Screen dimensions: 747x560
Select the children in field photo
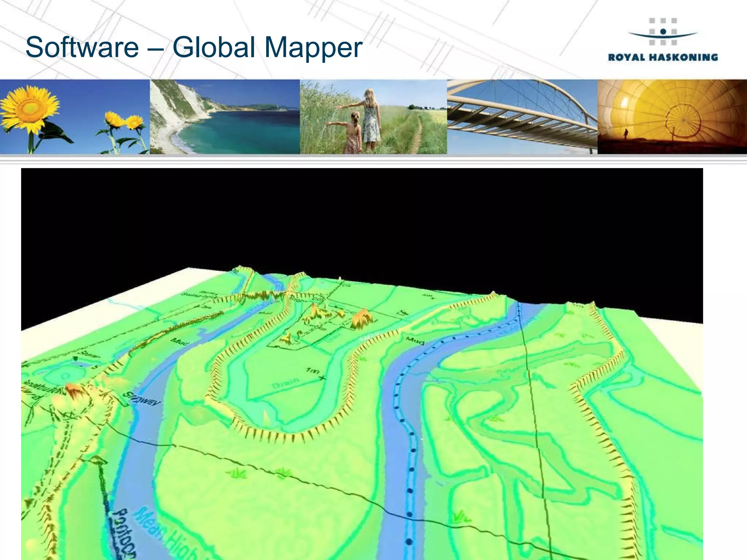coord(373,117)
